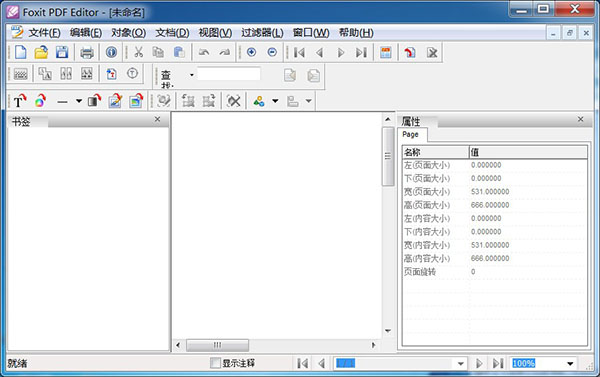The image size is (600, 377).
Task: Undo the last action
Action: (204, 52)
